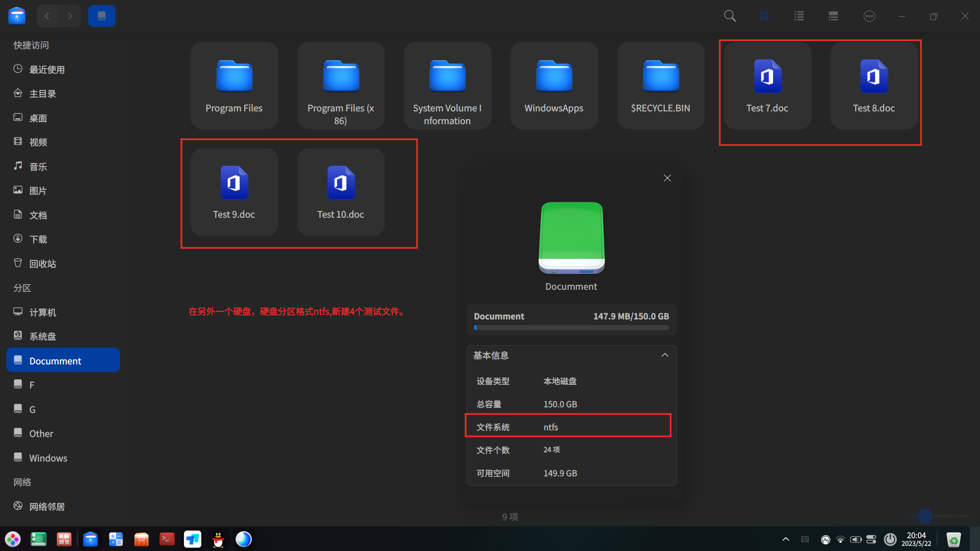Open the more options menu
The width and height of the screenshot is (980, 551).
point(869,16)
